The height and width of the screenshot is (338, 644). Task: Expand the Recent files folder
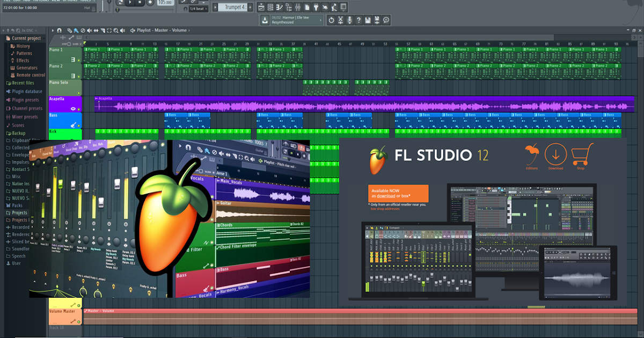20,83
